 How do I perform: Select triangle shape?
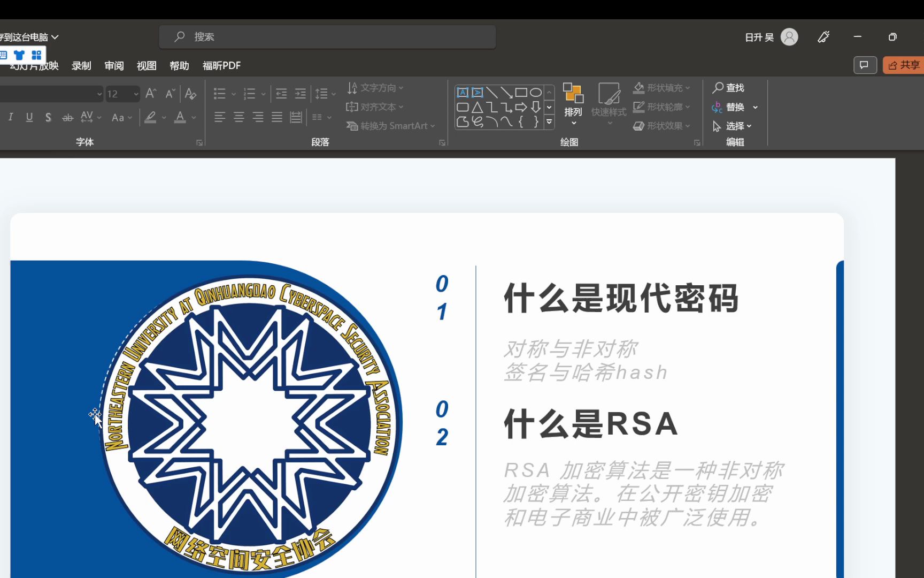click(477, 107)
